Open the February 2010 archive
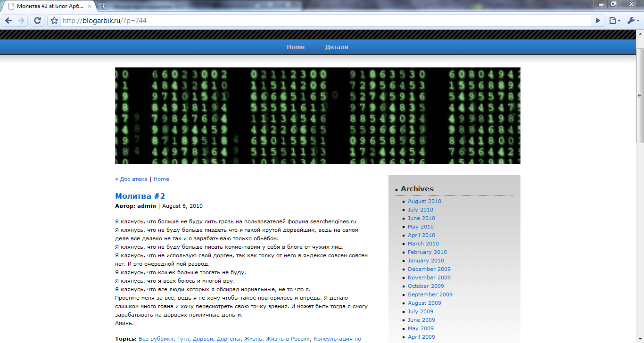The height and width of the screenshot is (343, 644). click(x=427, y=252)
